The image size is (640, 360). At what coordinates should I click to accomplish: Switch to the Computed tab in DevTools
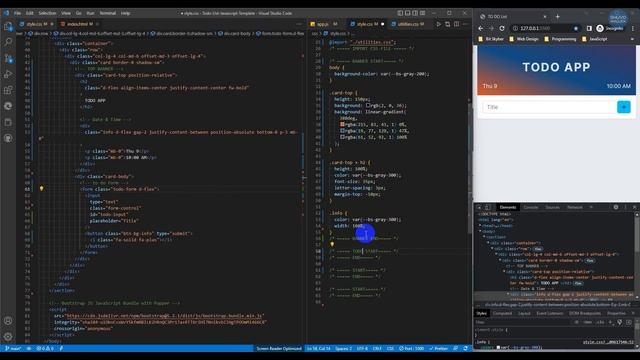502,313
